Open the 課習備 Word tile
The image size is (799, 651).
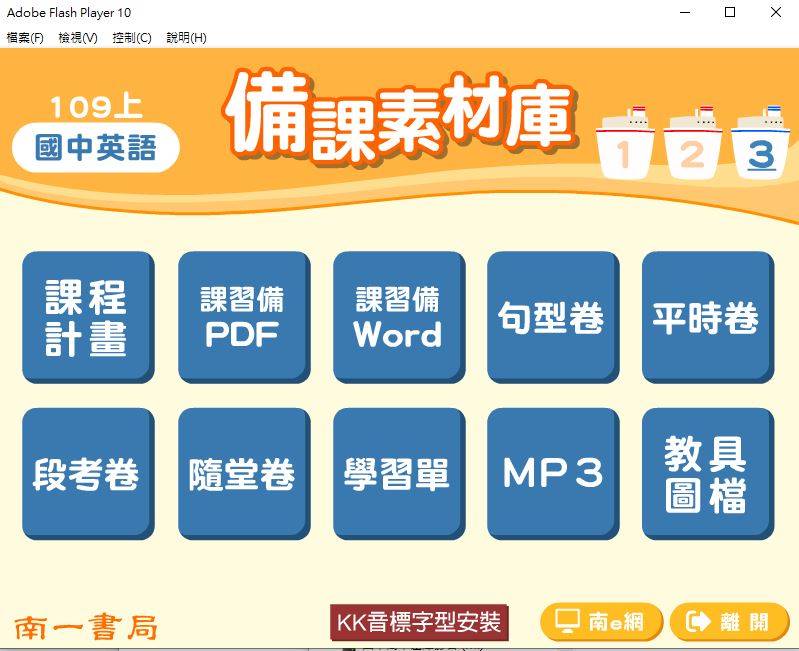(x=399, y=317)
